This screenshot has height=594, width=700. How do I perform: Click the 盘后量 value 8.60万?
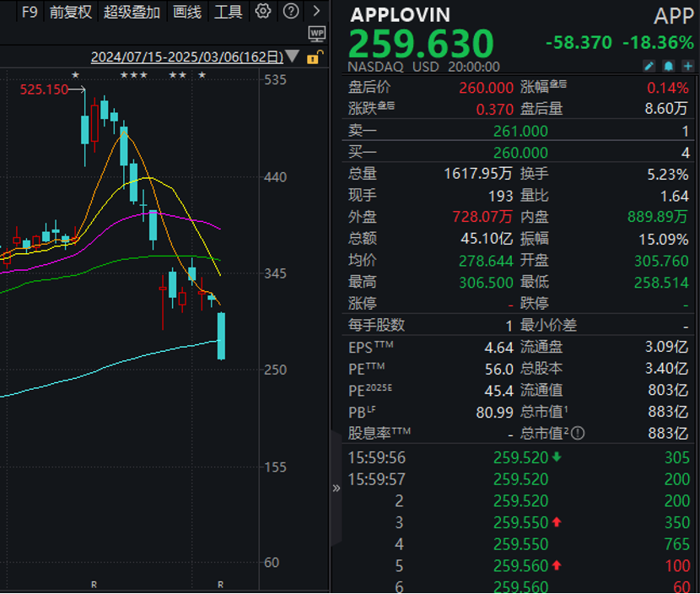tap(666, 108)
